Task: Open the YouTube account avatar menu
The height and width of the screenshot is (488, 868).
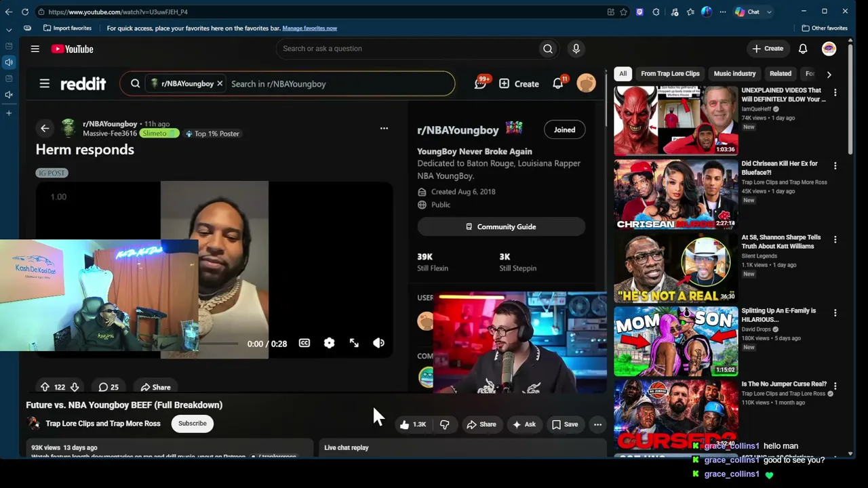Action: point(829,49)
